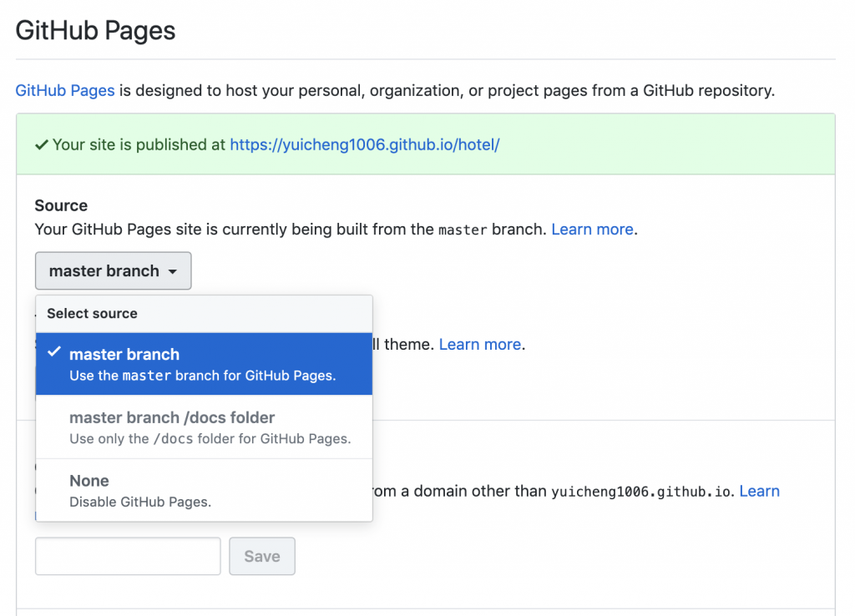Viewport: 855px width, 616px height.
Task: Click the white checkmark beside the selected master branch
Action: coord(54,352)
